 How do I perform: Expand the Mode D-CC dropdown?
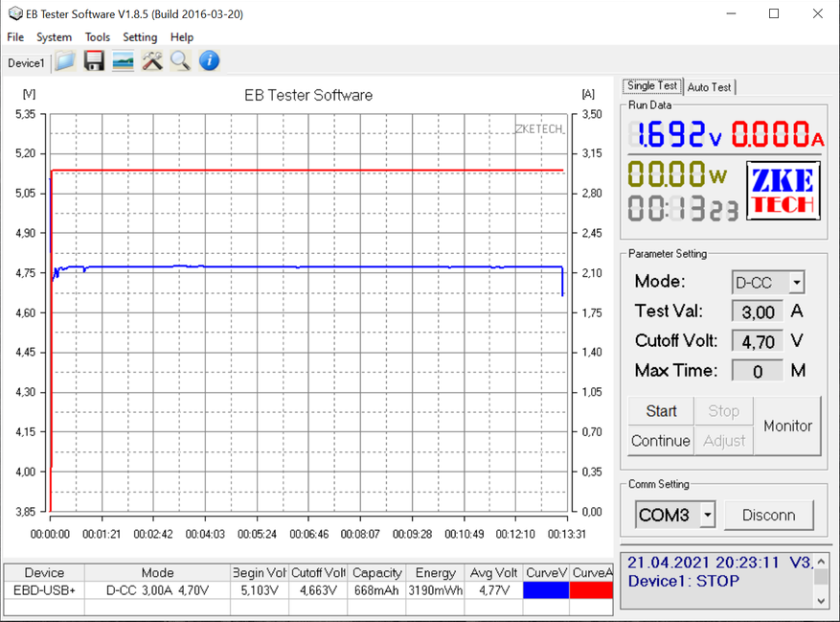click(x=795, y=283)
